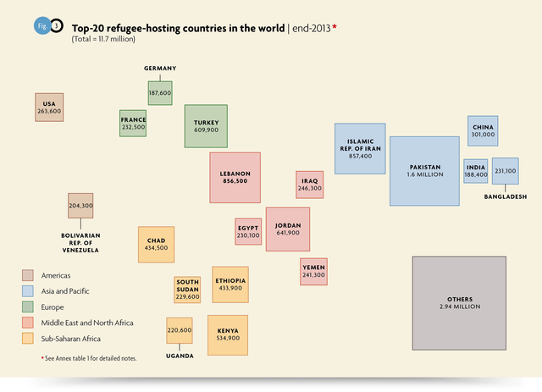Choose the Sub-Saharan Africa legend swatch
This screenshot has height=392, width=542.
pos(28,340)
